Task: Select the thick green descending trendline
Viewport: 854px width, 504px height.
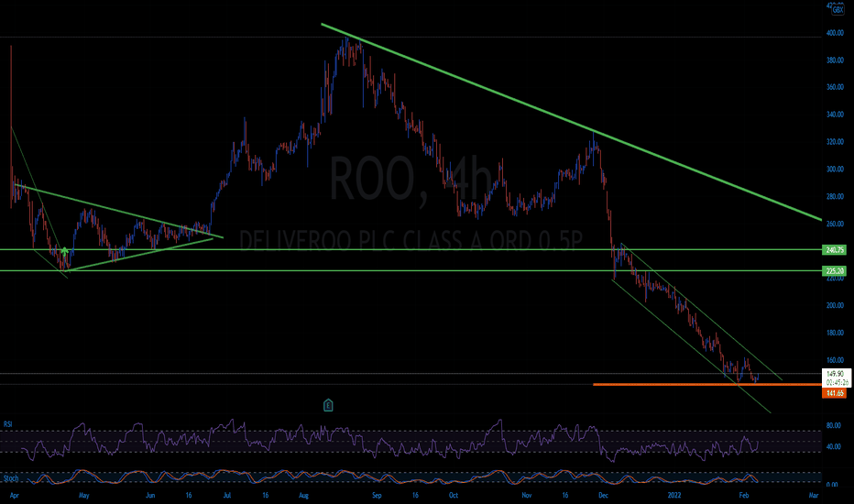Action: (571, 122)
